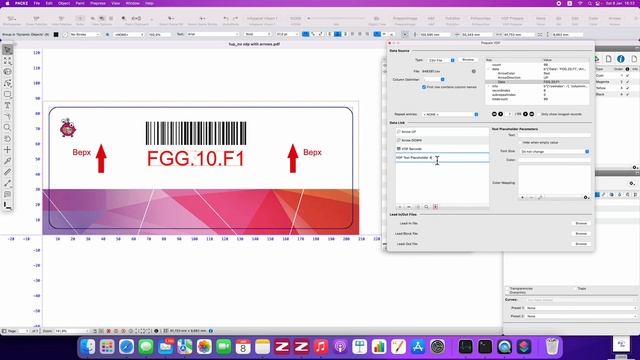Image resolution: width=640 pixels, height=360 pixels.
Task: Click Browse next to data source Type
Action: (x=468, y=60)
